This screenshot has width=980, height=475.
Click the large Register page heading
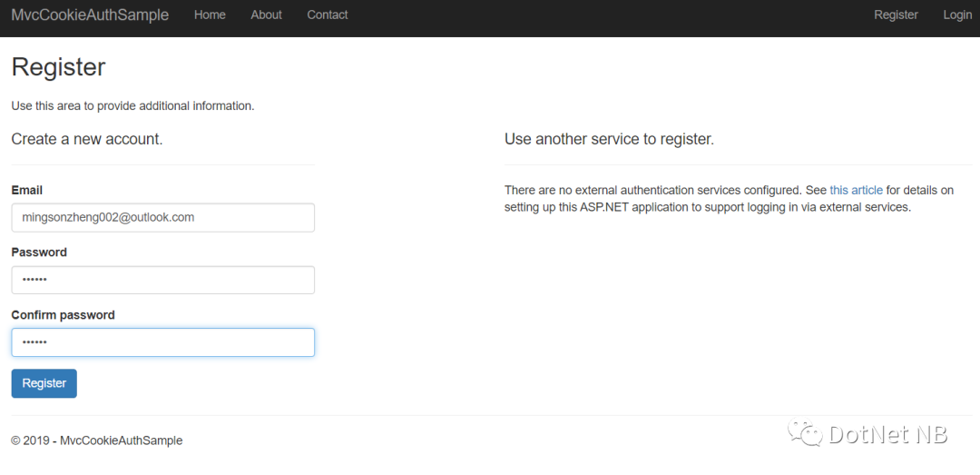click(59, 67)
